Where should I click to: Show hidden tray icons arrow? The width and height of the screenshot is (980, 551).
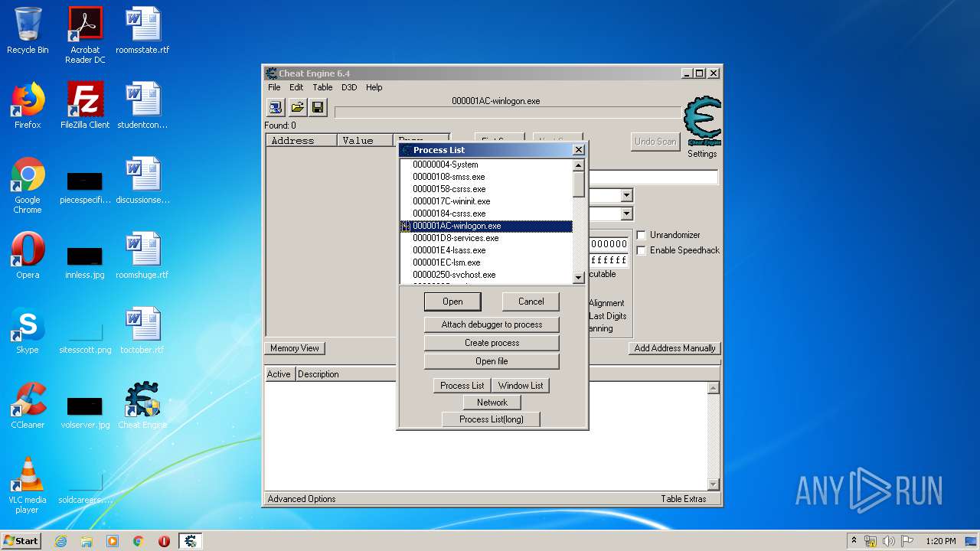[x=854, y=541]
